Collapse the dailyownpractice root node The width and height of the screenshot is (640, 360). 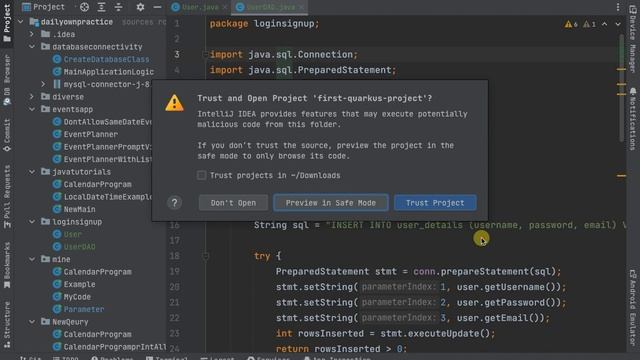click(x=21, y=22)
